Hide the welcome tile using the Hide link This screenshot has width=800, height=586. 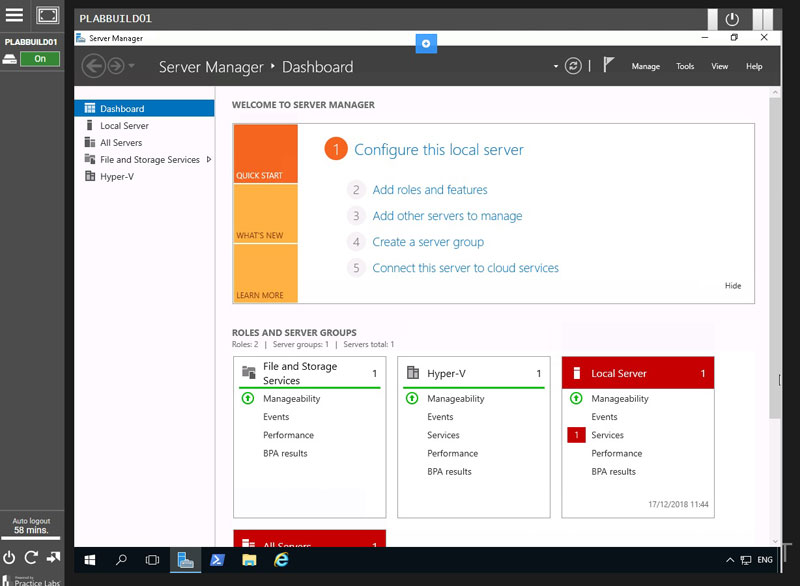point(733,286)
